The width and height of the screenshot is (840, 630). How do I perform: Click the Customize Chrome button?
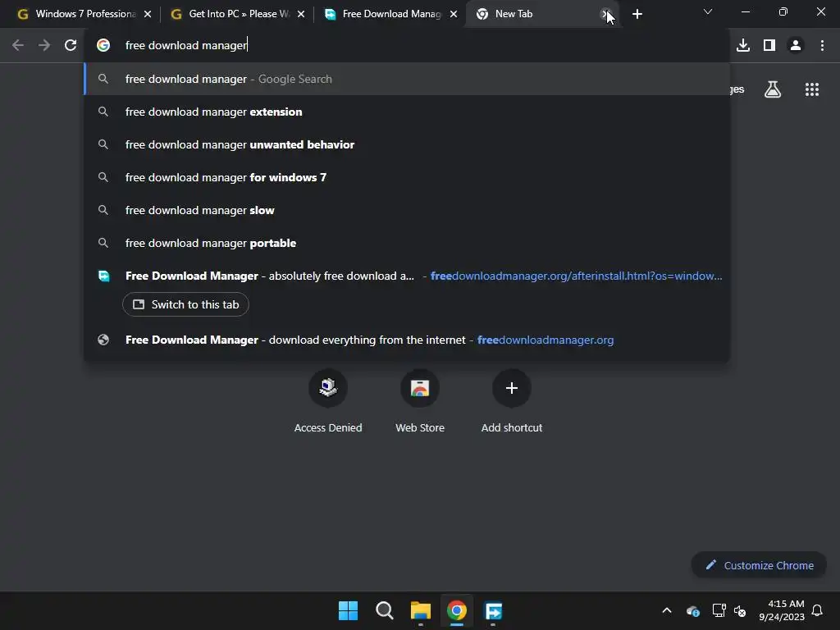(x=759, y=565)
